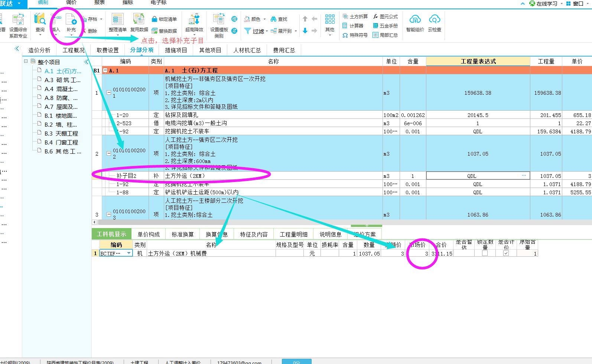592x364 pixels.
Task: Open the 人材机汇总 tab
Action: pos(247,50)
